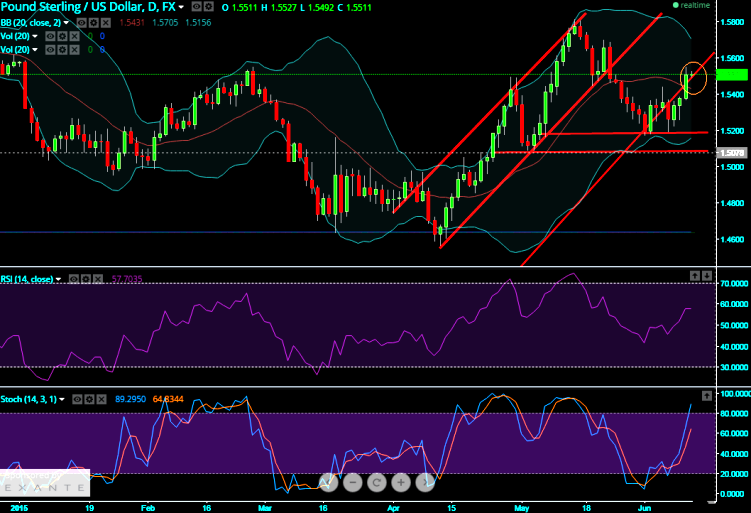
Task: Hide the second Vol (20) indicator
Action: pyautogui.click(x=50, y=49)
